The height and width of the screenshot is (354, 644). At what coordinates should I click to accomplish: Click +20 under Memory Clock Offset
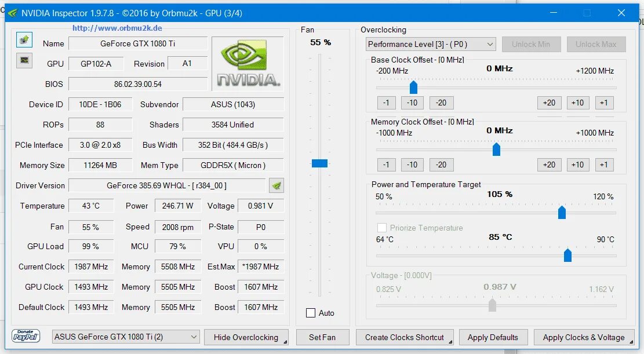tap(549, 165)
